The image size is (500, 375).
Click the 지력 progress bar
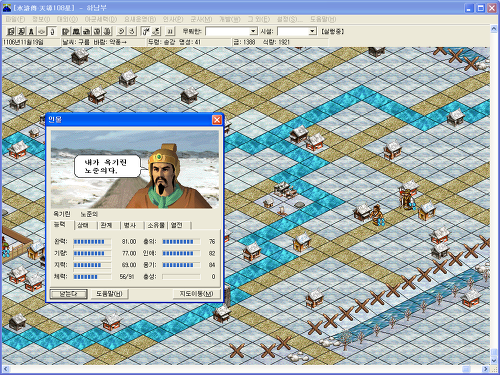point(93,265)
